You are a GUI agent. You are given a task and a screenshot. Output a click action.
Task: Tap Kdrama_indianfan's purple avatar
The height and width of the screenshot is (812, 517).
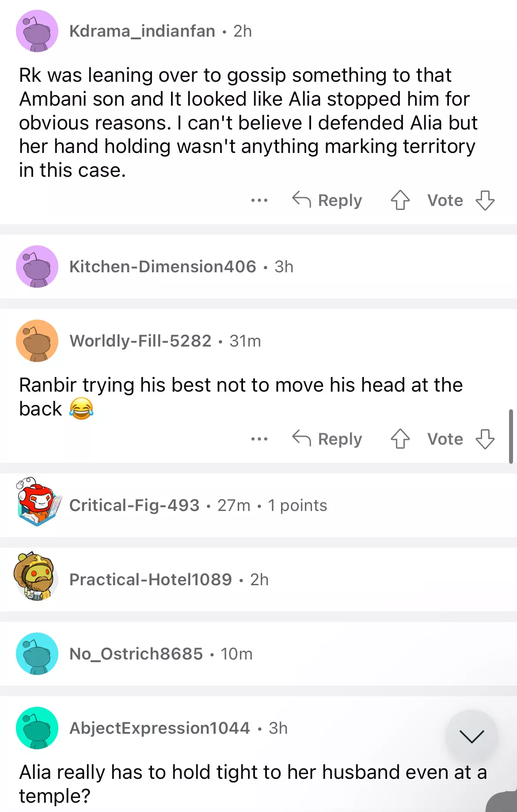pos(37,31)
